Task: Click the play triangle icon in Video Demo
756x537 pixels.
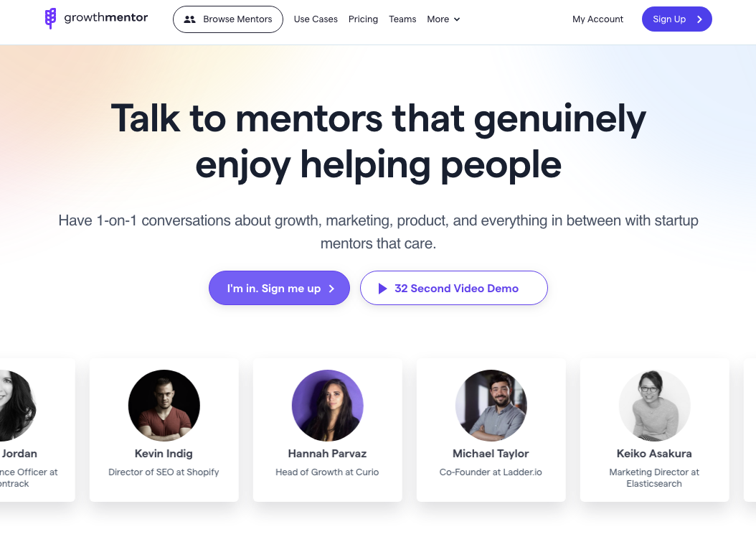Action: (382, 289)
